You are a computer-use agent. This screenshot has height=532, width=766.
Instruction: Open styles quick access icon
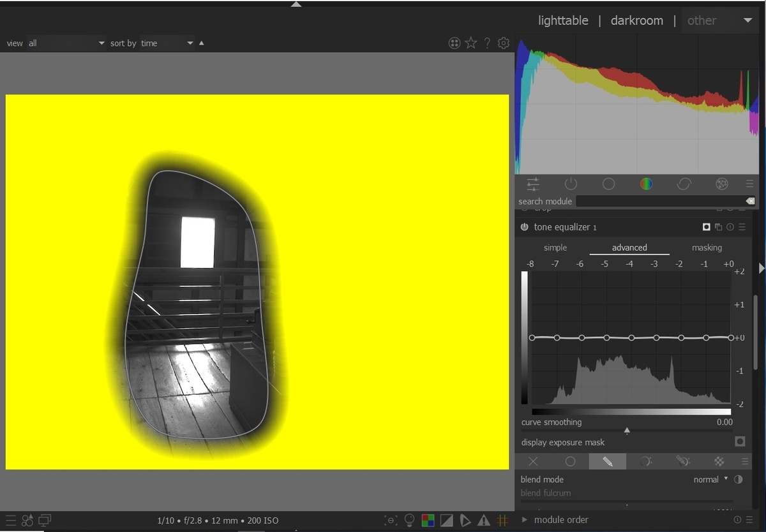click(x=27, y=521)
